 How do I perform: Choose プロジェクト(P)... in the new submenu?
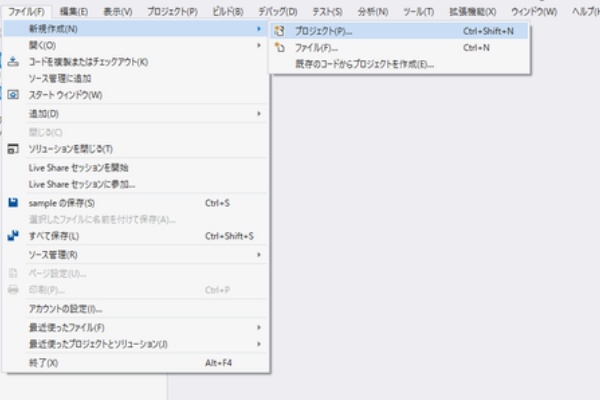click(x=399, y=31)
